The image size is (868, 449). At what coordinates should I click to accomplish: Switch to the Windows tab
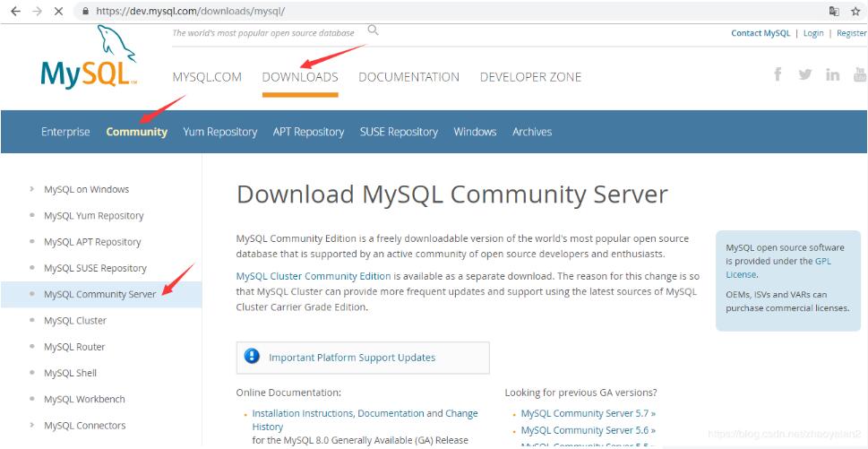pyautogui.click(x=475, y=132)
